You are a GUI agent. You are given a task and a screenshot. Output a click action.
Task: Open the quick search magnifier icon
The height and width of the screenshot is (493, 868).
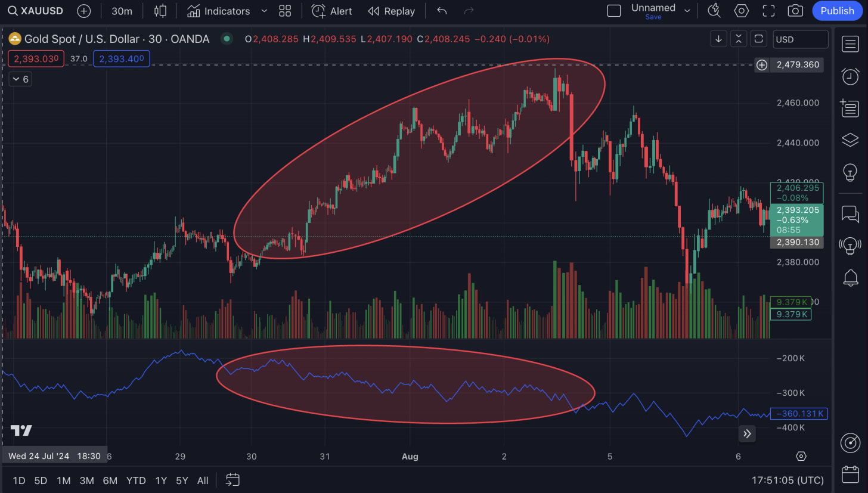714,11
